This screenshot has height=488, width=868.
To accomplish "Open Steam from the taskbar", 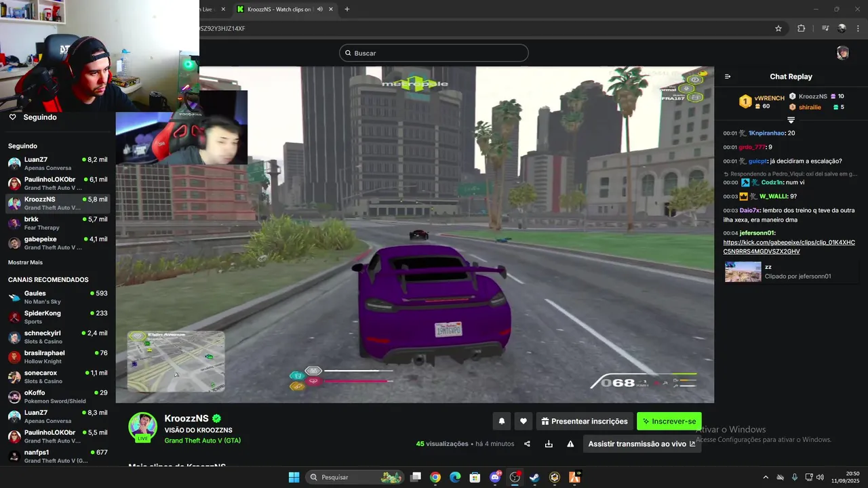I will tap(534, 477).
